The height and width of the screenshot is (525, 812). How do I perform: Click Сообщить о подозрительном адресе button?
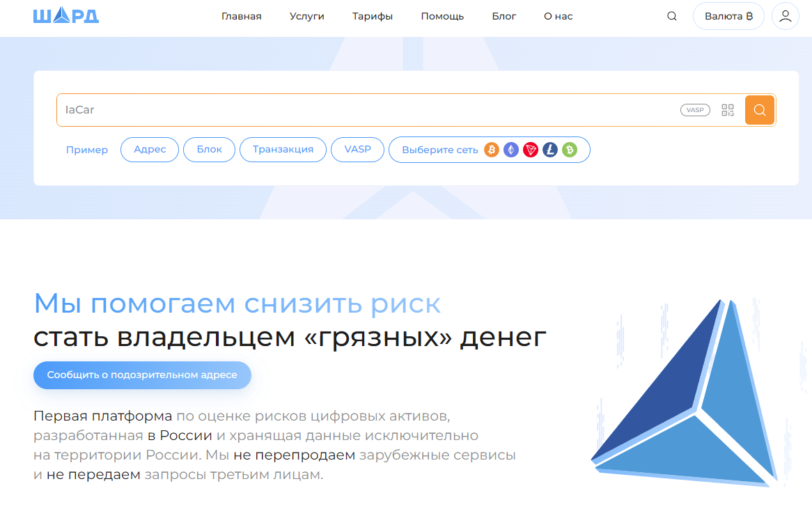[x=142, y=375]
